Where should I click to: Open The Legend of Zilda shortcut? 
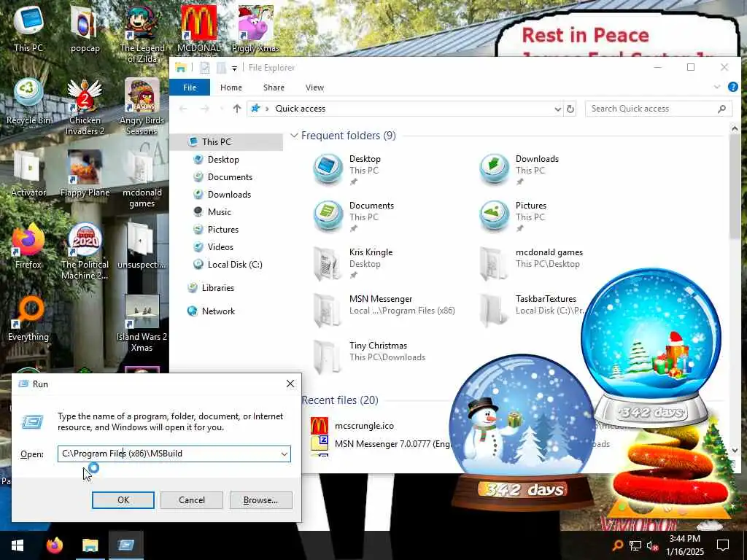[142, 34]
